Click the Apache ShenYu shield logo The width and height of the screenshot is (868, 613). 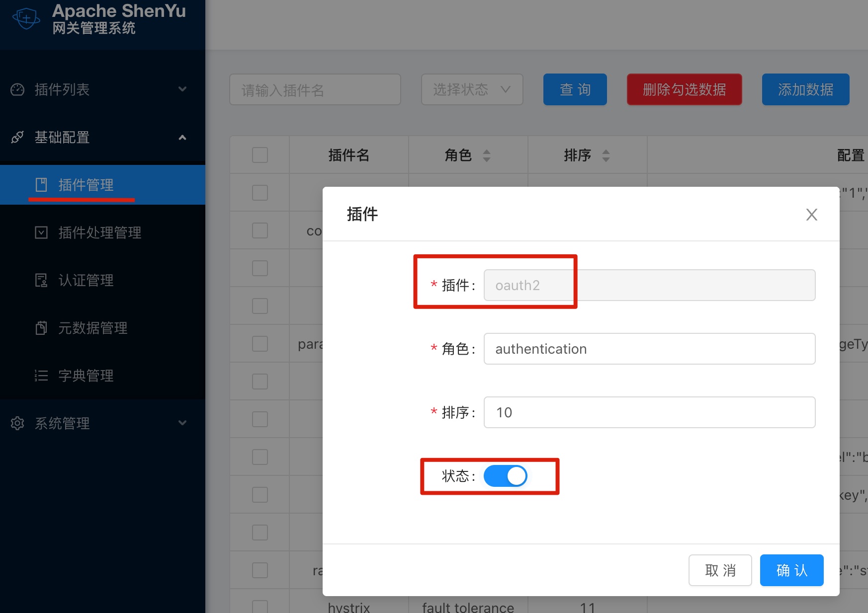pos(26,18)
